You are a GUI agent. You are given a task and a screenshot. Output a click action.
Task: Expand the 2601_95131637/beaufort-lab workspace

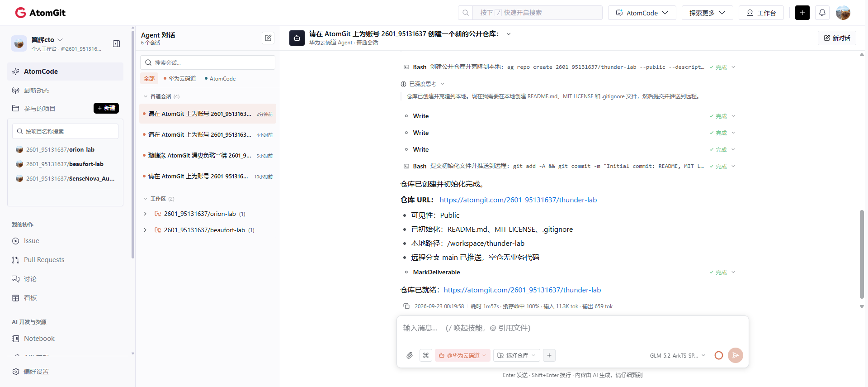point(145,230)
